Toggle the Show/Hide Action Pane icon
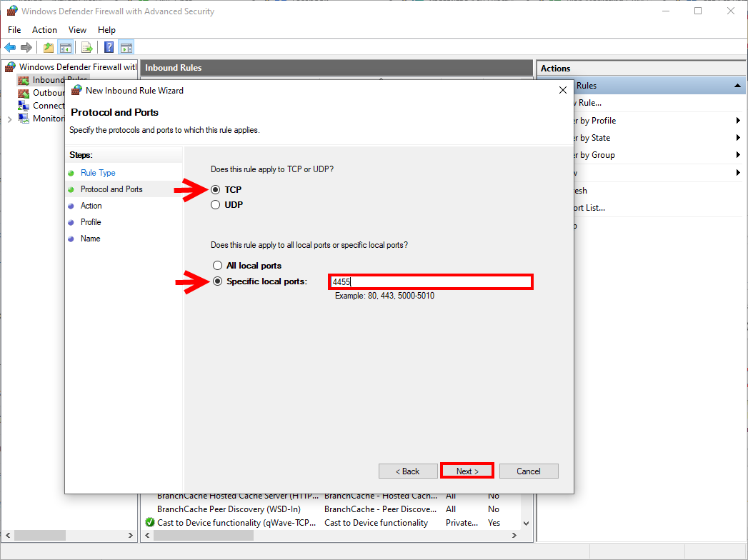Image resolution: width=748 pixels, height=560 pixels. 126,47
